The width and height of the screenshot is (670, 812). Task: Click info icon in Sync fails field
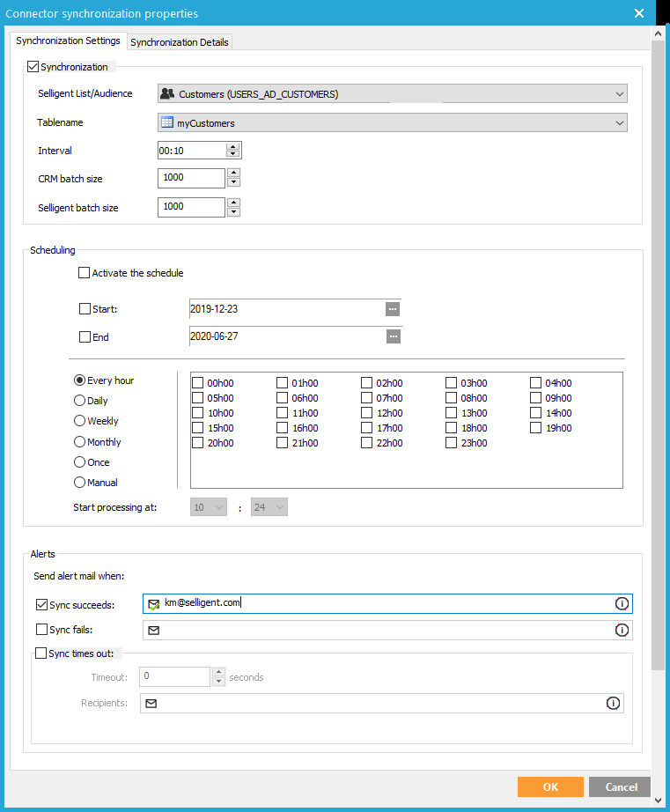(x=622, y=630)
